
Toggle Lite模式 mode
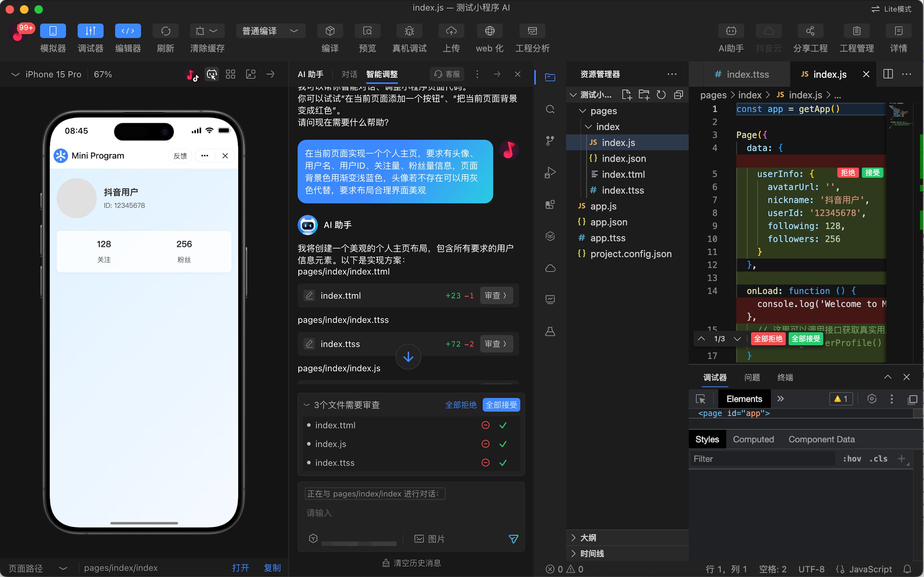click(x=891, y=9)
